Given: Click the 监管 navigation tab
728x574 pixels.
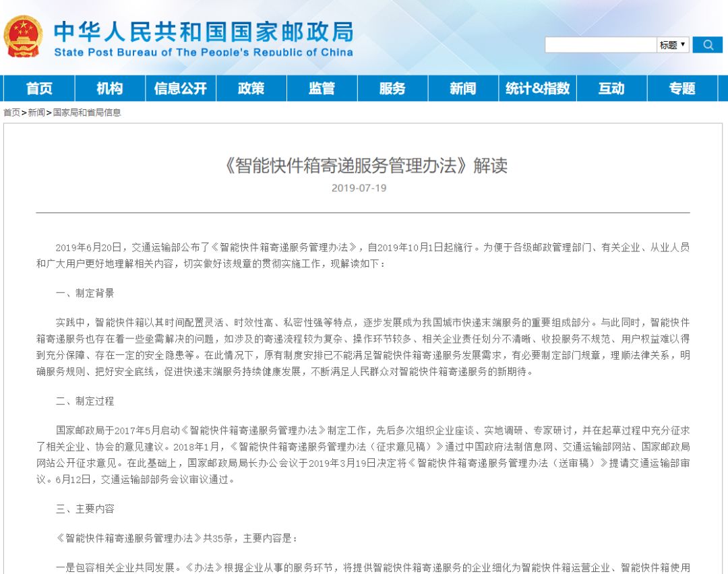Looking at the screenshot, I should pos(322,88).
